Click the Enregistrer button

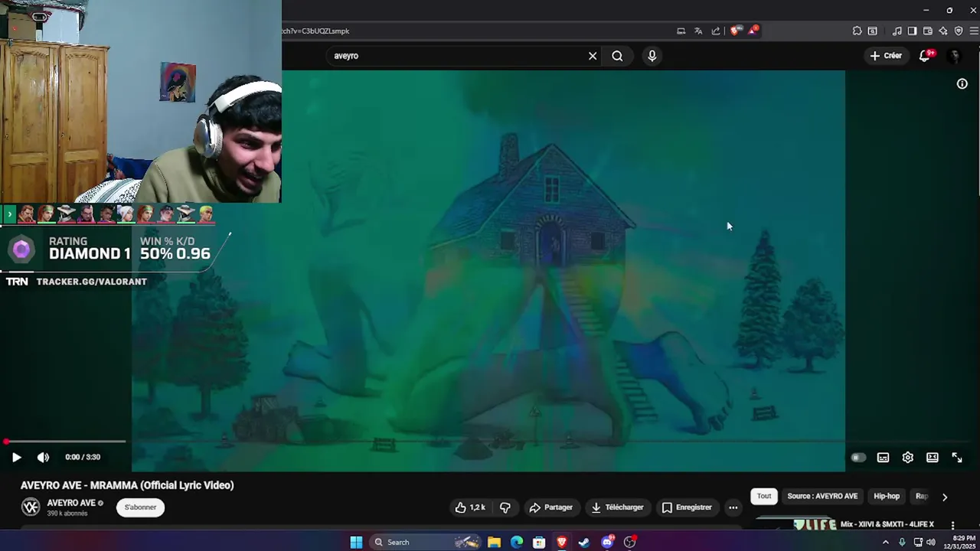tap(687, 507)
